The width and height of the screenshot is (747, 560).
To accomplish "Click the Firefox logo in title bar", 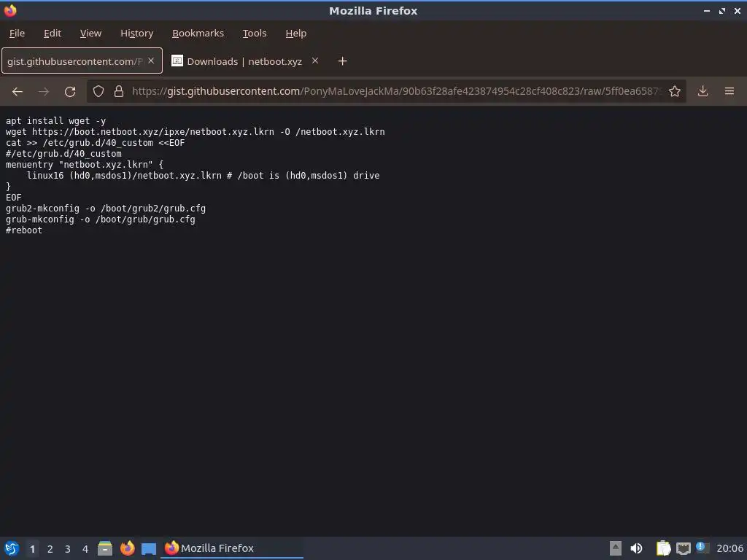I will [10, 10].
